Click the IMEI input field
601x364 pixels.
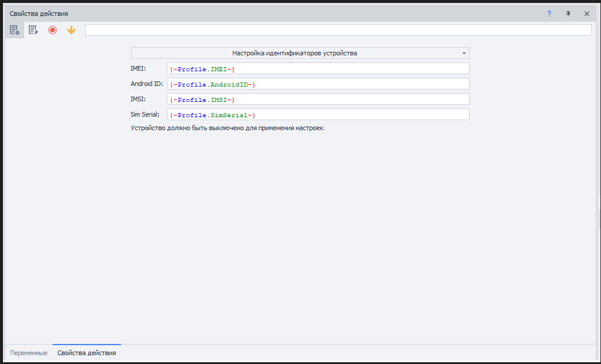pos(318,68)
